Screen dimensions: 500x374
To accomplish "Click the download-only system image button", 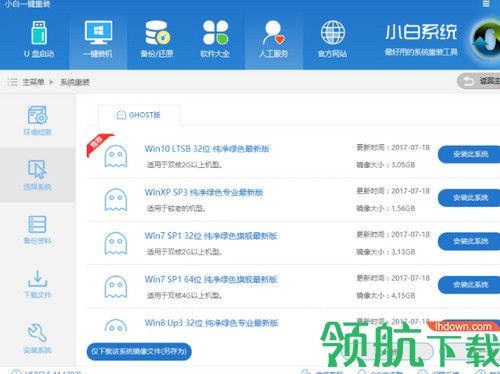I will coord(139,351).
